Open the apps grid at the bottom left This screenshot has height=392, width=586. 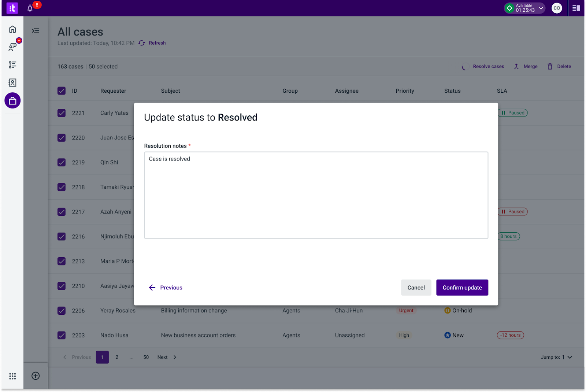click(12, 376)
